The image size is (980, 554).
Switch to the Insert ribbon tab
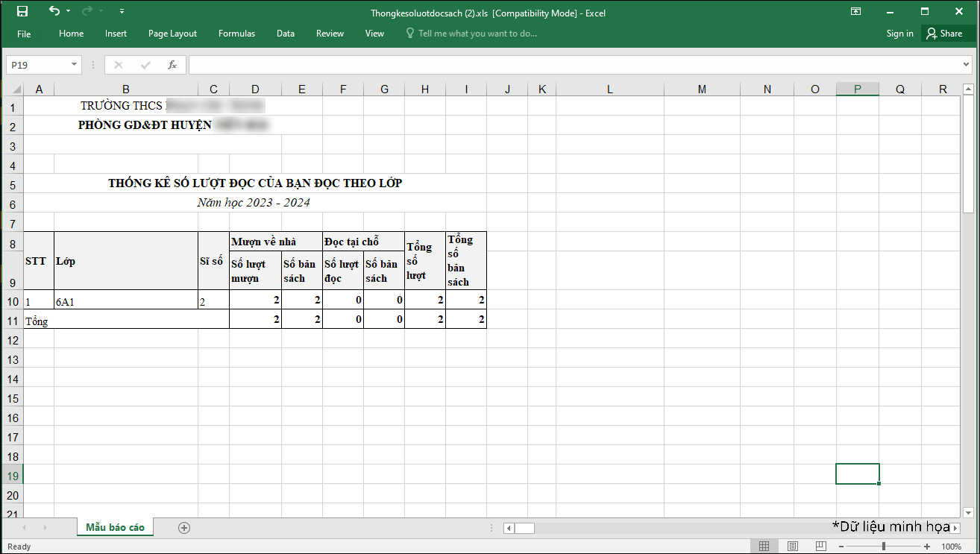coord(116,34)
